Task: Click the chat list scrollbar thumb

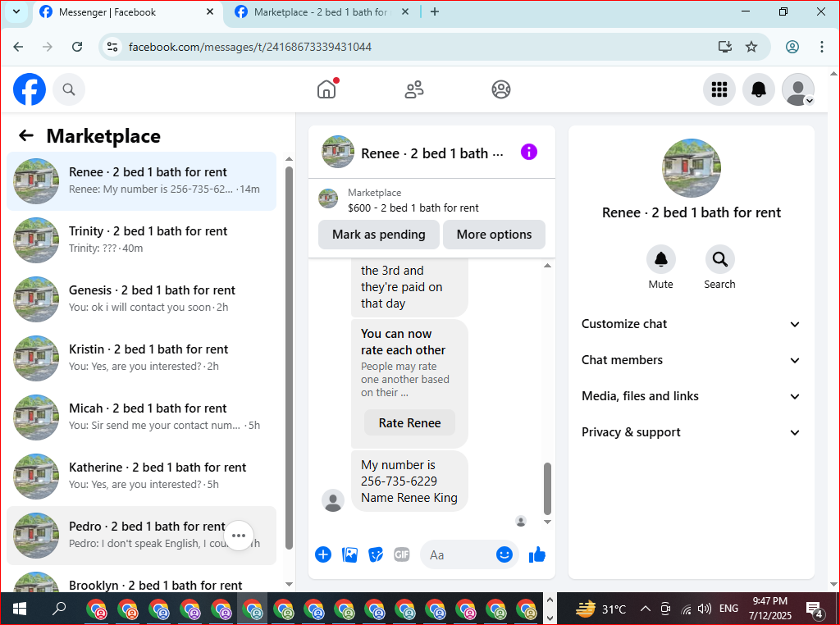Action: [x=290, y=358]
